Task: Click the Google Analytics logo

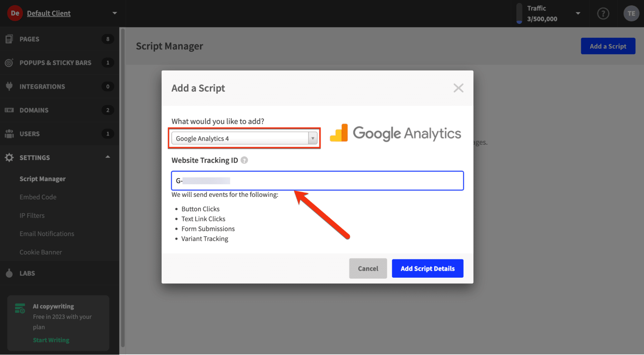Action: click(395, 133)
